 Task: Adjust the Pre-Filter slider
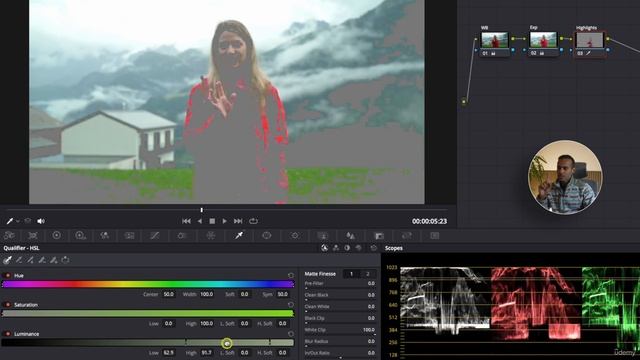[x=340, y=288]
